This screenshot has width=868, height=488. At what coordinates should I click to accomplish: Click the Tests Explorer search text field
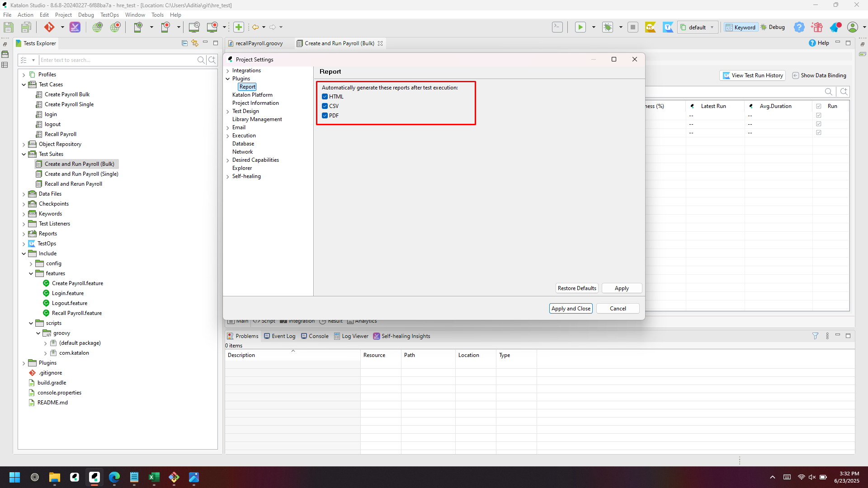tap(118, 60)
